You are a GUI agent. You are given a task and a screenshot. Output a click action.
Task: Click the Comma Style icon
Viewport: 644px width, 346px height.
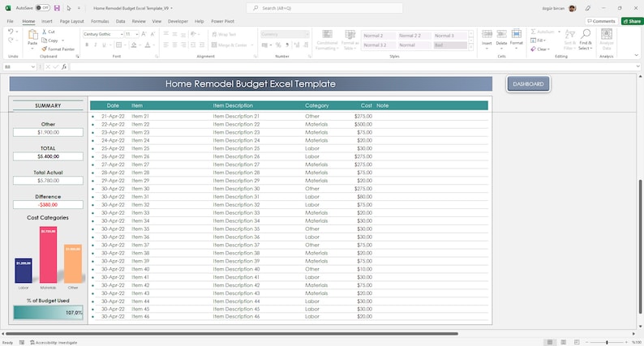coord(287,45)
